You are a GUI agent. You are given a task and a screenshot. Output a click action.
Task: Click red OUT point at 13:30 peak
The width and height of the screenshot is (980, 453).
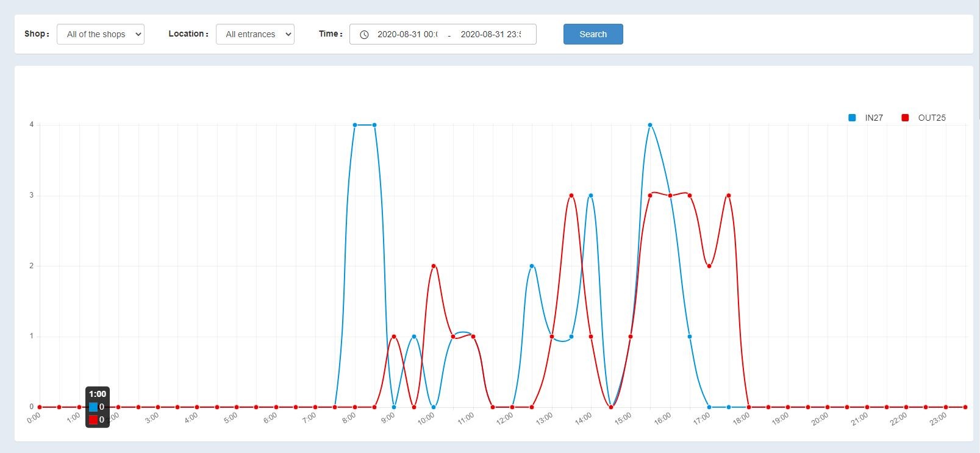click(x=571, y=196)
